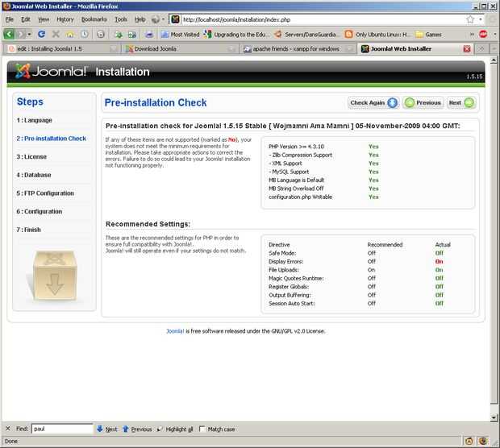The height and width of the screenshot is (448, 500).
Task: Click the Joomla site icon in address bar
Action: pos(175,19)
